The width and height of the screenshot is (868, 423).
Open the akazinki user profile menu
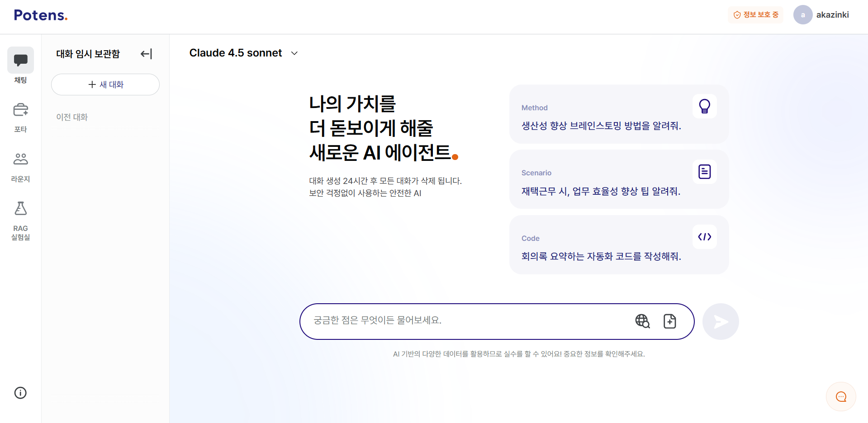click(x=821, y=15)
